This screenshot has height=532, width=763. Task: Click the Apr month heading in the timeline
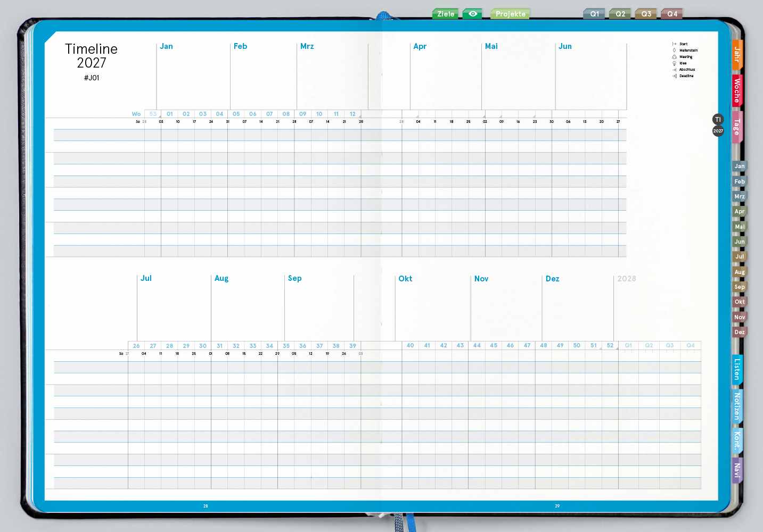[x=420, y=46]
